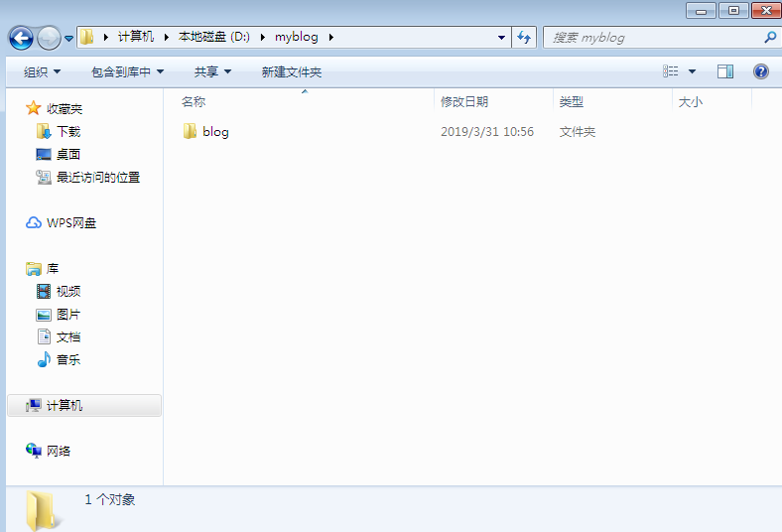Open the 图片 library
The image size is (782, 532).
pyautogui.click(x=68, y=315)
